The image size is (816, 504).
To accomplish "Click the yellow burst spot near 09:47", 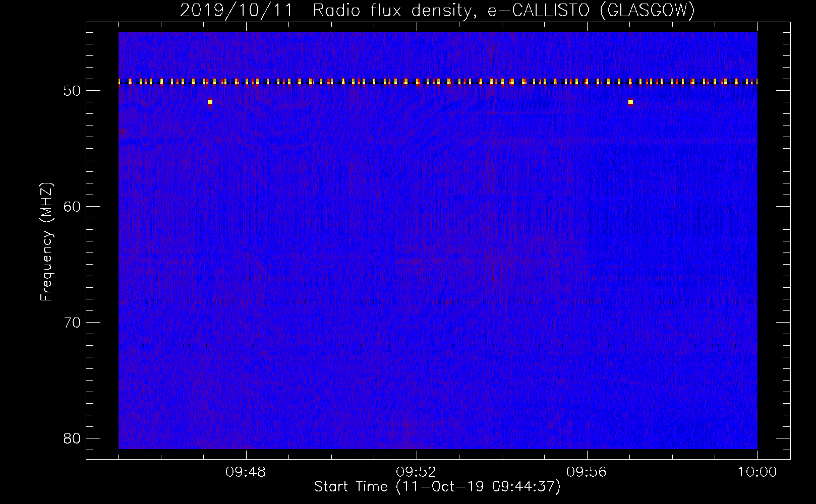I will [210, 102].
